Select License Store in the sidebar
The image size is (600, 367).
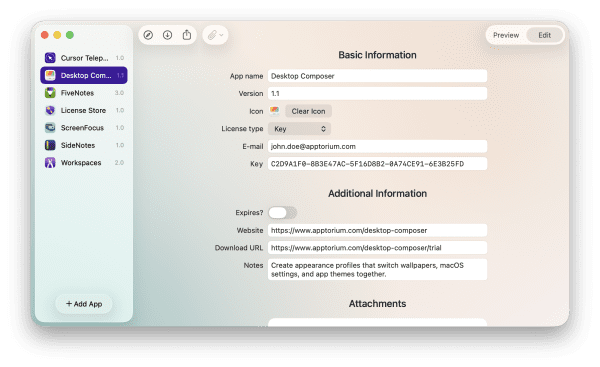coord(84,110)
